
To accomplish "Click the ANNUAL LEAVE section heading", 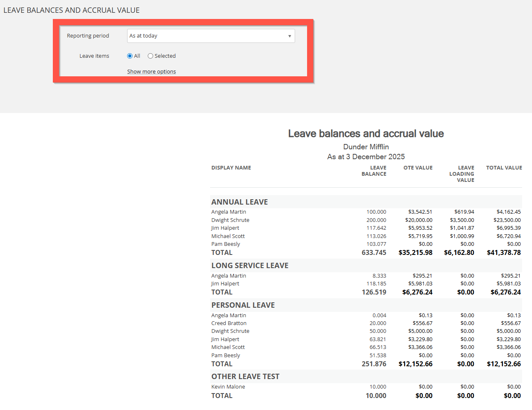I will pyautogui.click(x=239, y=202).
